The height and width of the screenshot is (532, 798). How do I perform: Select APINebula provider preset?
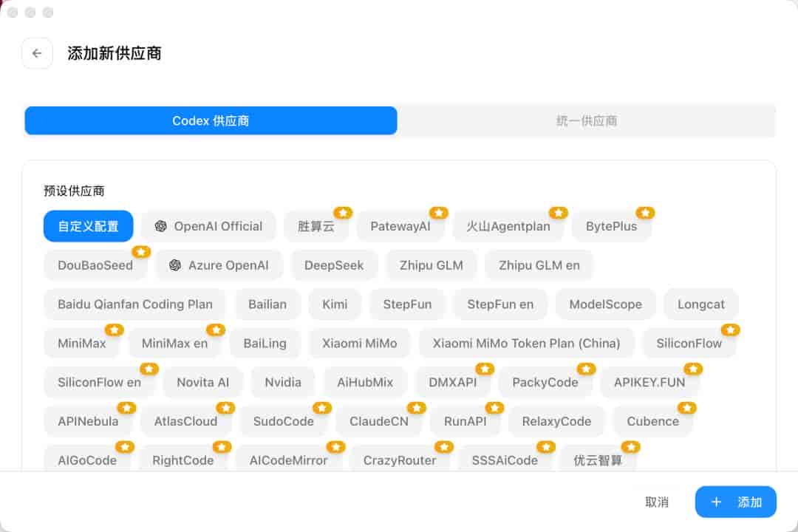point(88,421)
